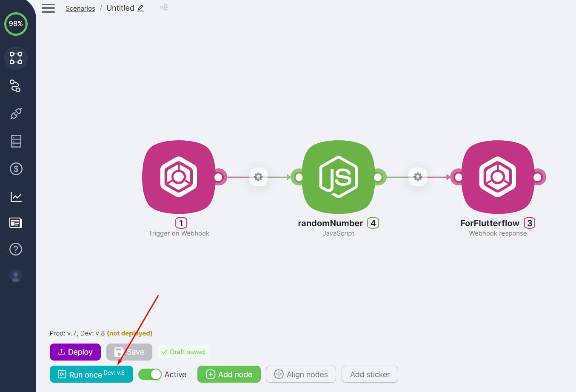Toggle the Active scenario switch
The image size is (576, 392).
pyautogui.click(x=150, y=374)
